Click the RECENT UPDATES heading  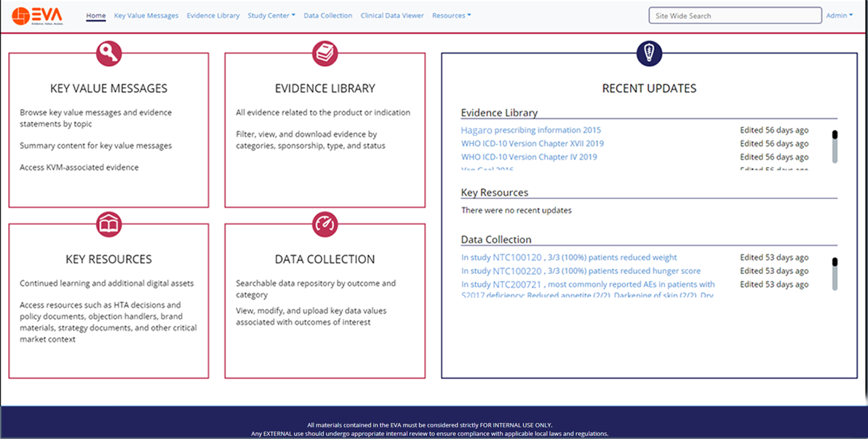click(x=649, y=89)
